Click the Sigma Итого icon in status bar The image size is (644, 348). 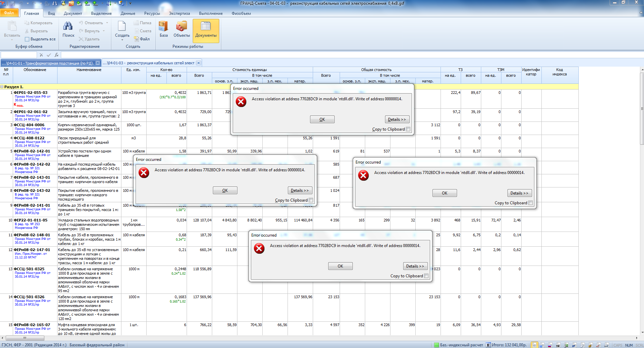point(488,345)
